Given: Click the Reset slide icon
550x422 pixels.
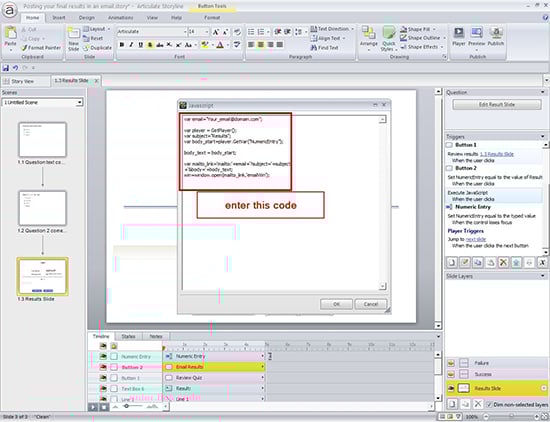Looking at the screenshot, I should (x=93, y=39).
